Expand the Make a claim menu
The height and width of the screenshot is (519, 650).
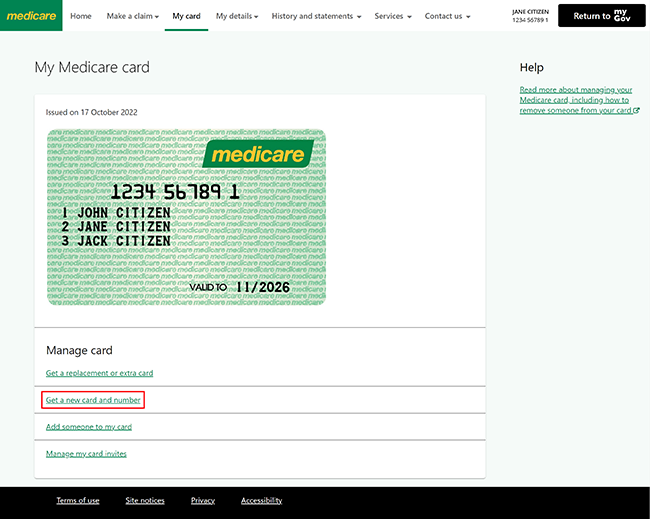[133, 16]
